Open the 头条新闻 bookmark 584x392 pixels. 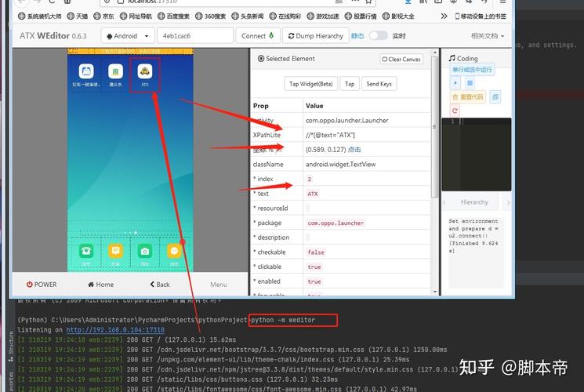tap(248, 16)
